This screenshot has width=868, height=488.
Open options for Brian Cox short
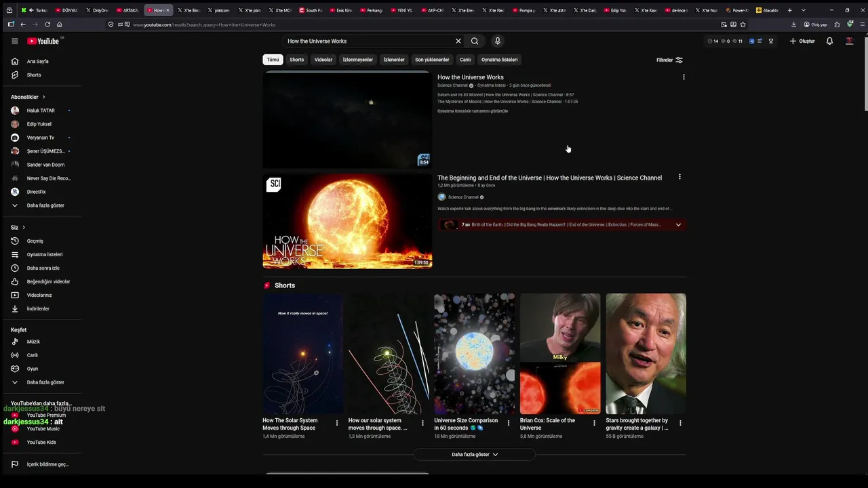594,423
